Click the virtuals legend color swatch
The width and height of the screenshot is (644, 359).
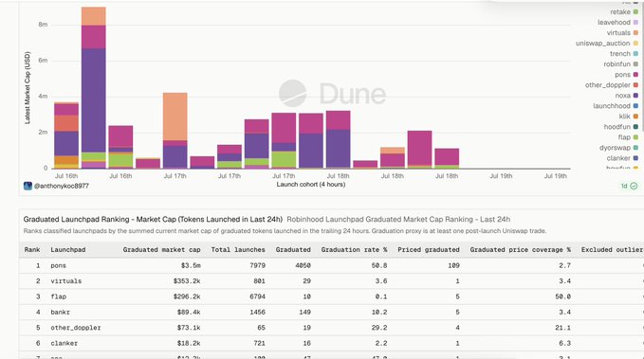pos(635,33)
